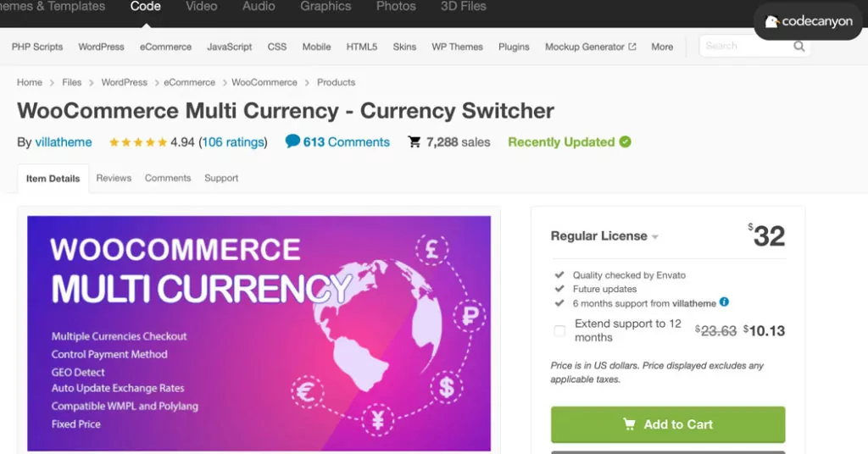Go to Products breadcrumb

click(336, 82)
